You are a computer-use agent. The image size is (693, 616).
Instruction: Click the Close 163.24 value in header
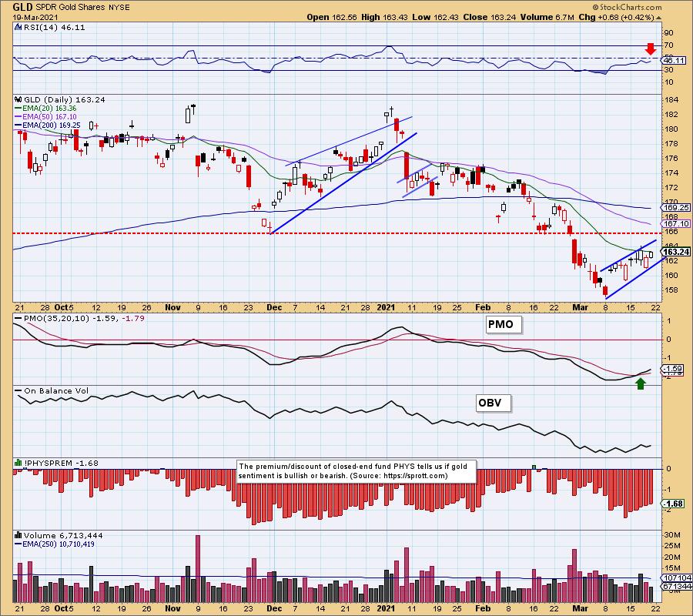click(x=489, y=17)
